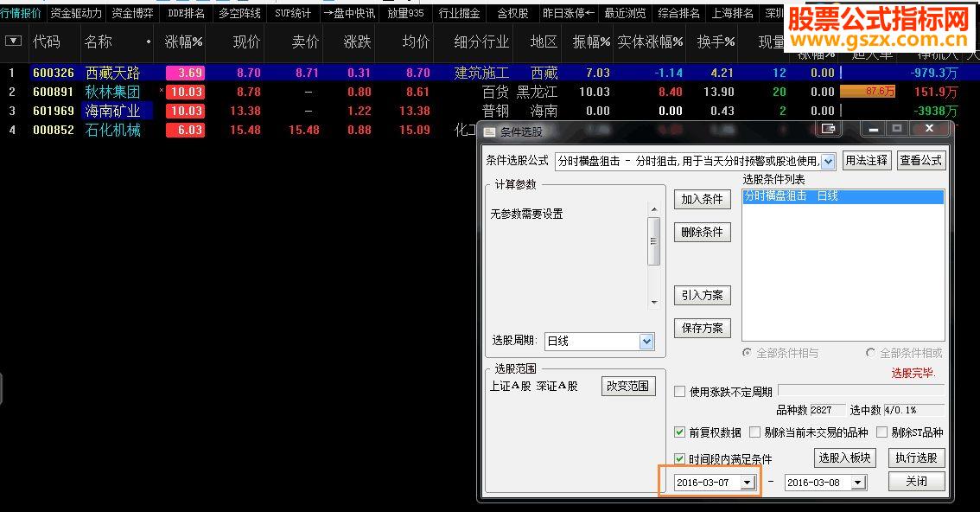The image size is (980, 512).
Task: Click the 引入方案 button
Action: tap(702, 295)
